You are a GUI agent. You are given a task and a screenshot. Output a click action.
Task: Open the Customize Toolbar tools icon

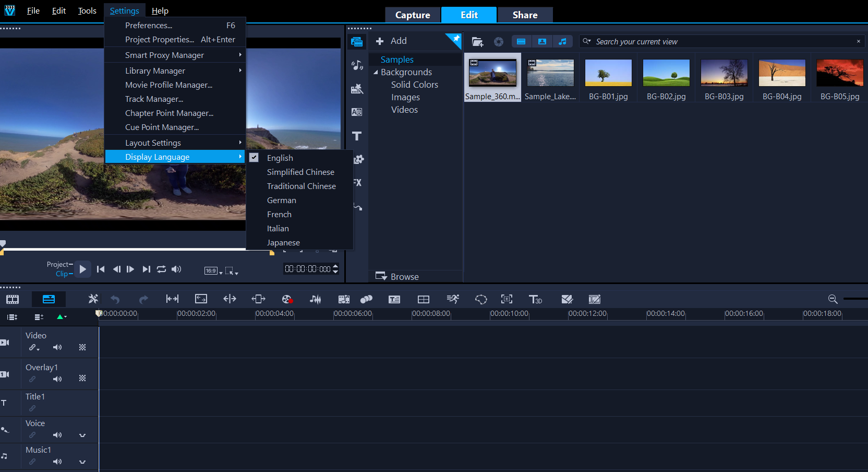(x=93, y=299)
